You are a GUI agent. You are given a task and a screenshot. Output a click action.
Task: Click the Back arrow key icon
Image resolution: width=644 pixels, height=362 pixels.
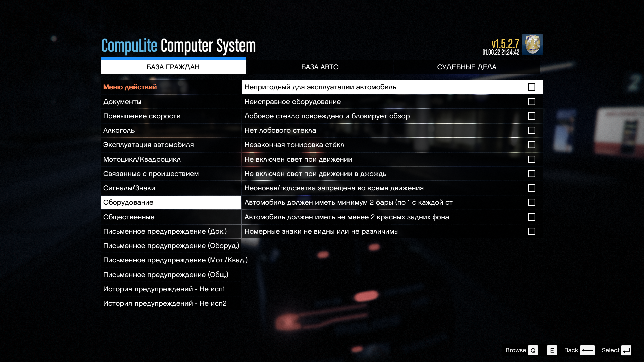(587, 350)
